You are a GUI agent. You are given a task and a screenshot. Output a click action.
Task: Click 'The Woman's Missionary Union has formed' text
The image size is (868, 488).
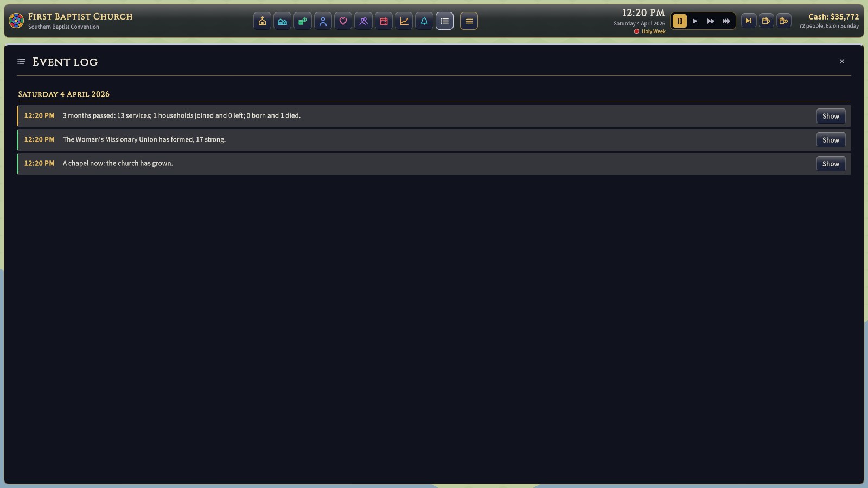144,139
